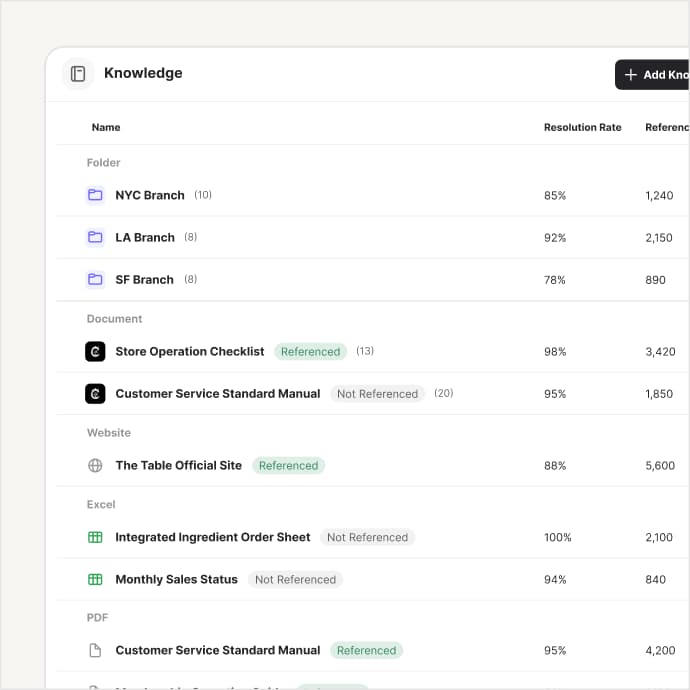Click the globe icon for The Table Official Site
The image size is (690, 690).
point(95,465)
